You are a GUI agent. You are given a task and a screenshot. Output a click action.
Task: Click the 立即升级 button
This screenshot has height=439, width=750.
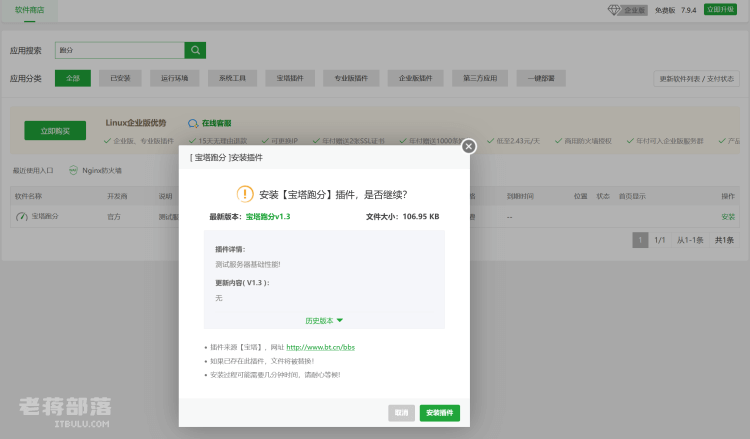720,10
